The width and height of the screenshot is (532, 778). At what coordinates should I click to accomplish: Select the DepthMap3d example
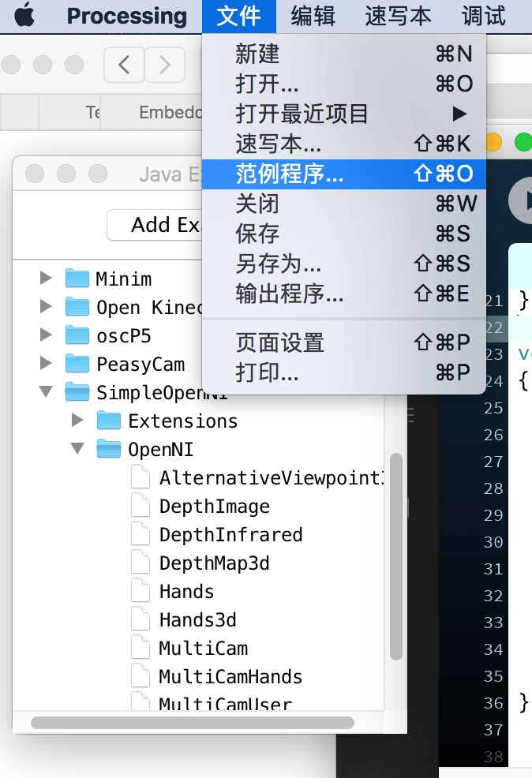pos(215,563)
